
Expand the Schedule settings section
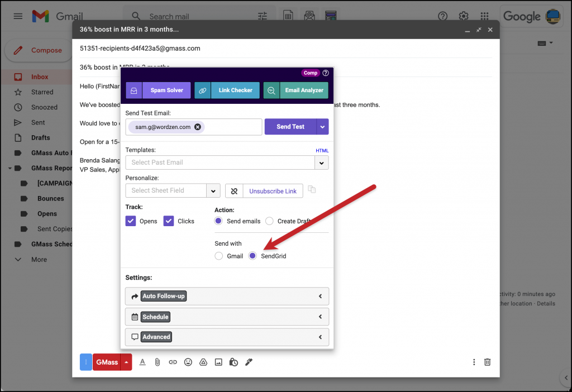point(226,317)
